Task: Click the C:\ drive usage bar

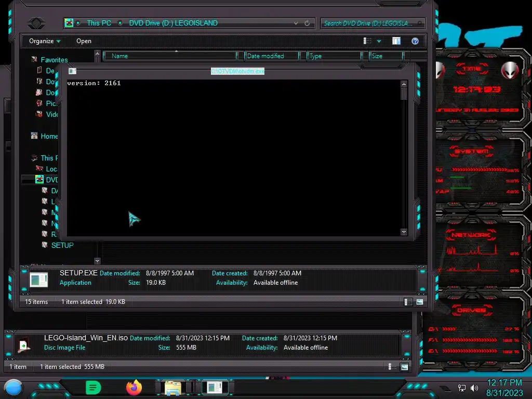Action: point(449,329)
